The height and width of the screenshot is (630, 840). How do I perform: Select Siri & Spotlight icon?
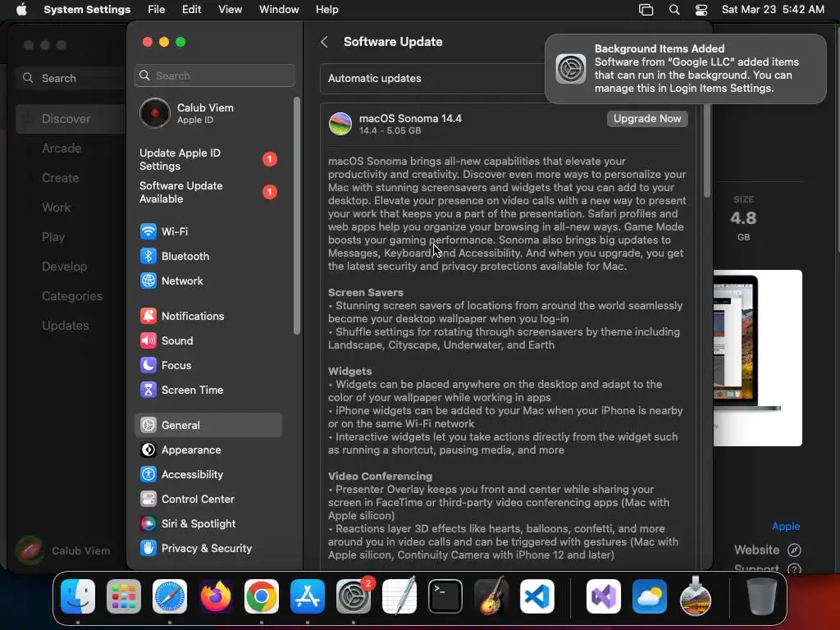pos(148,524)
